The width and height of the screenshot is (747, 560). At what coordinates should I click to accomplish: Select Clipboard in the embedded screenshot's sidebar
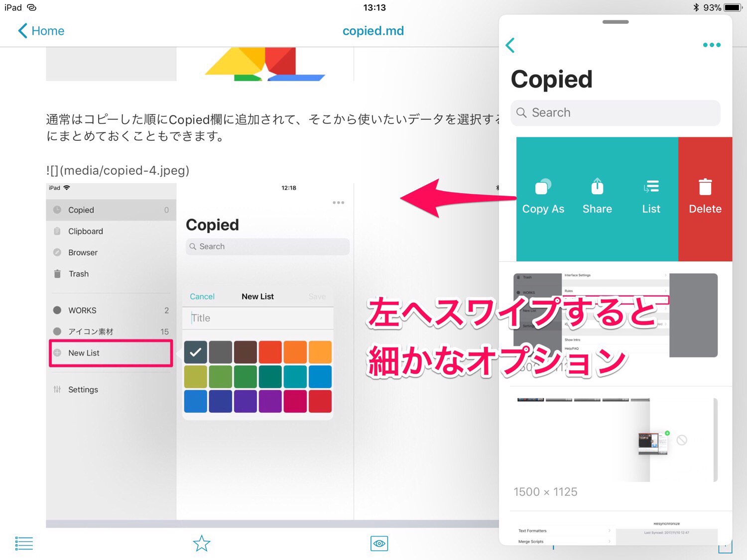coord(111,231)
